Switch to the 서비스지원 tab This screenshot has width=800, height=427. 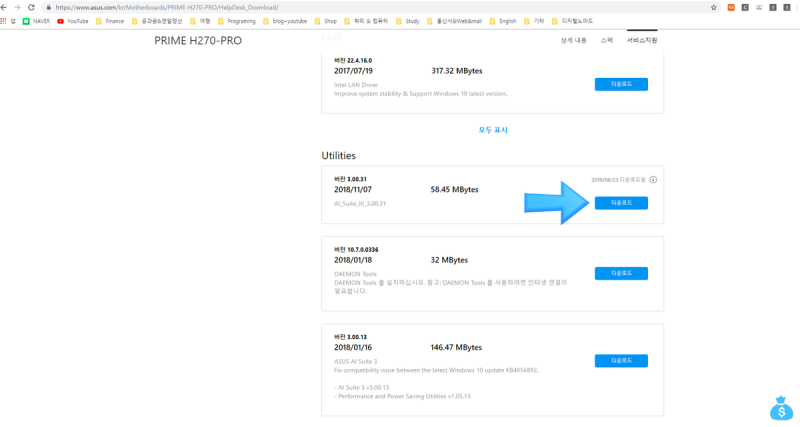point(642,40)
